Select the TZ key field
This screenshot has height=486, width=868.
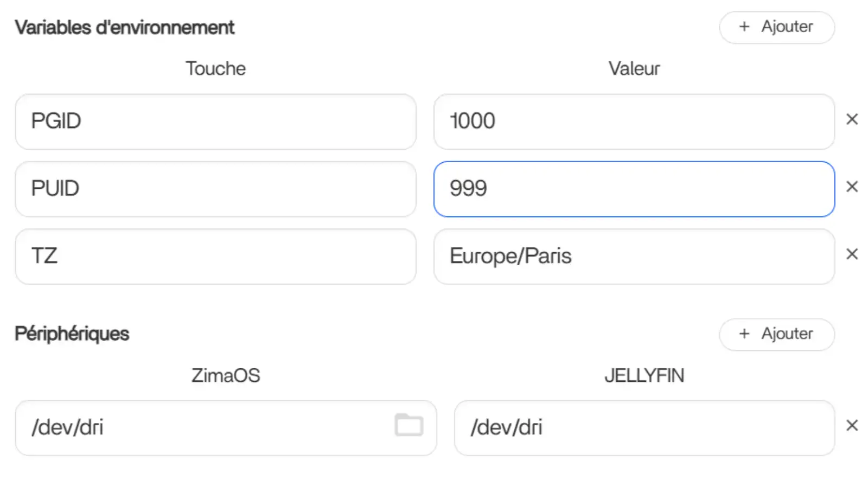click(215, 257)
